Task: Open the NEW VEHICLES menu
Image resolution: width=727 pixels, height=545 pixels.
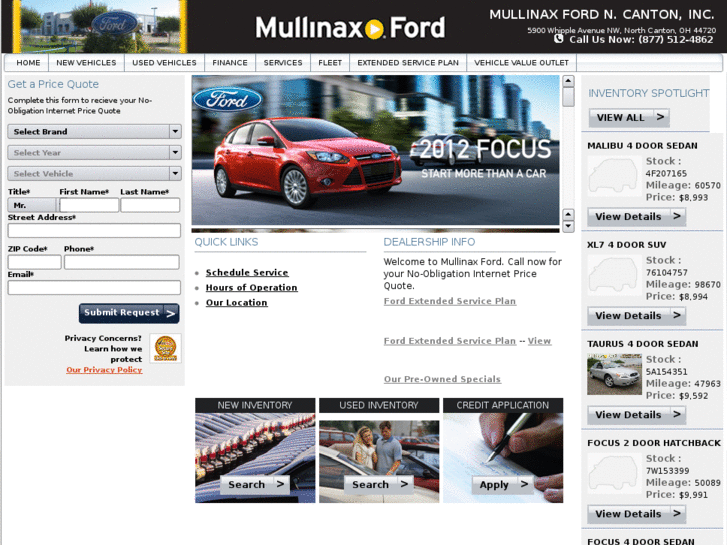Action: click(x=86, y=63)
